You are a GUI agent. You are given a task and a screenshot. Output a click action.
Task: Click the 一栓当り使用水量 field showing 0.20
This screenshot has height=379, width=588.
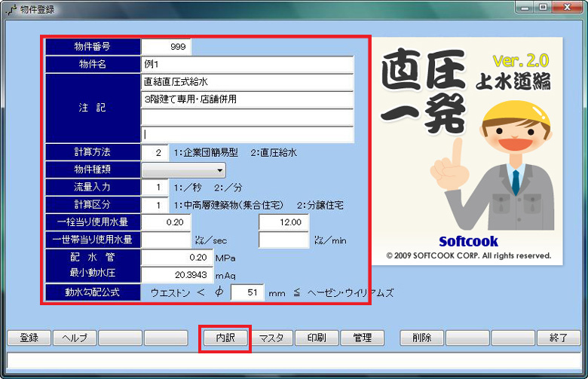(166, 222)
